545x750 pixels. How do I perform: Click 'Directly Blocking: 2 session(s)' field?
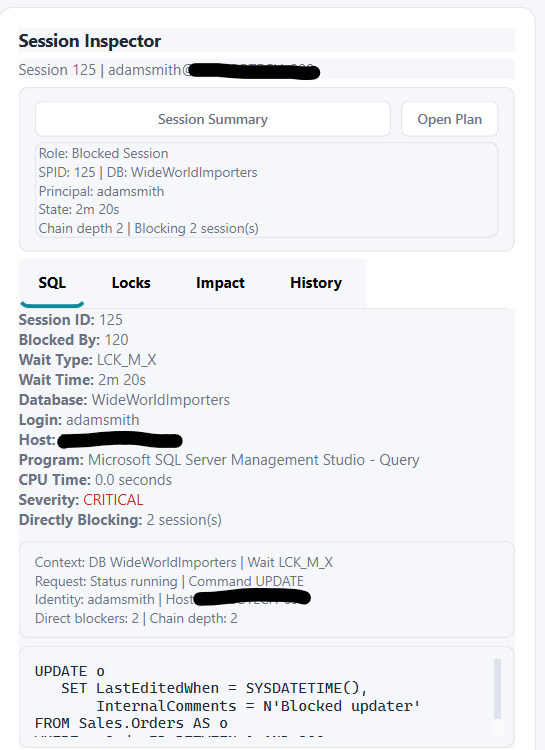point(120,520)
